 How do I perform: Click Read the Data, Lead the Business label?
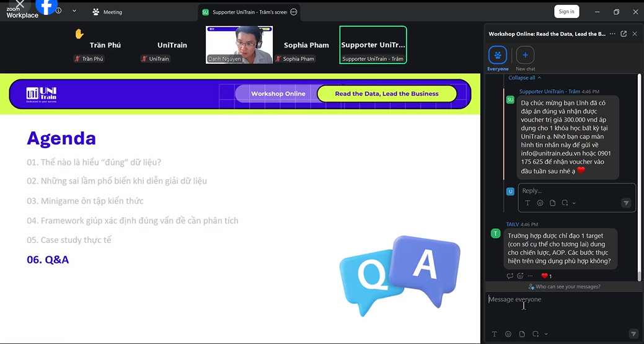pyautogui.click(x=387, y=94)
